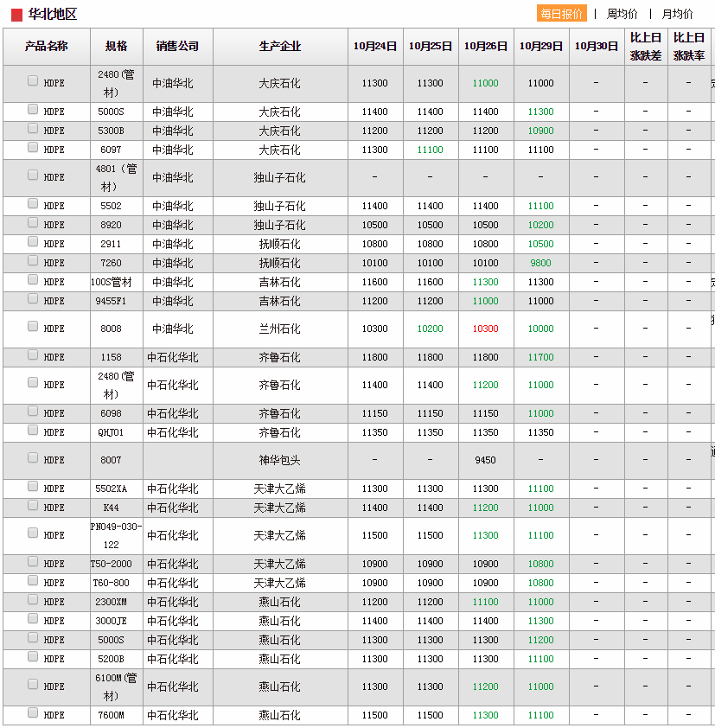715x728 pixels.
Task: Check the 8007 神华包头 row checkbox
Action: tap(33, 458)
